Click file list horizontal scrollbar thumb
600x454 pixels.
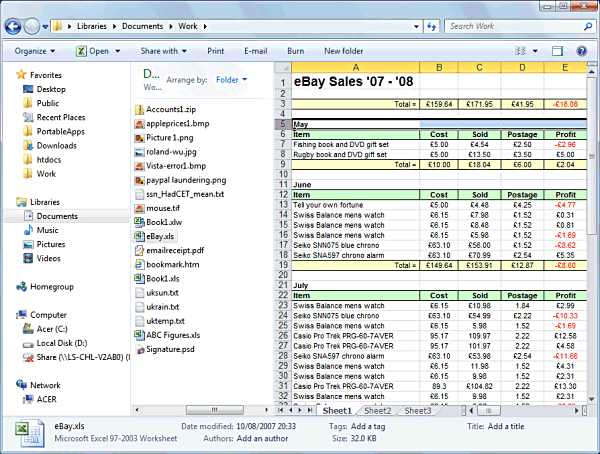click(215, 410)
